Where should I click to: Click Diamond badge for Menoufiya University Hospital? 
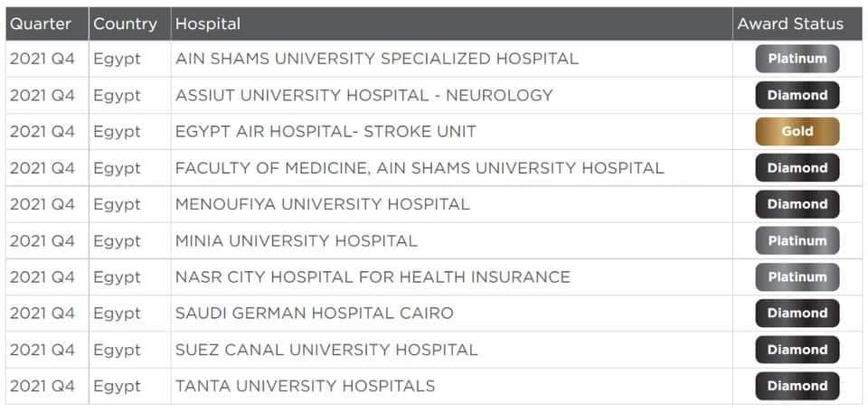pyautogui.click(x=797, y=204)
